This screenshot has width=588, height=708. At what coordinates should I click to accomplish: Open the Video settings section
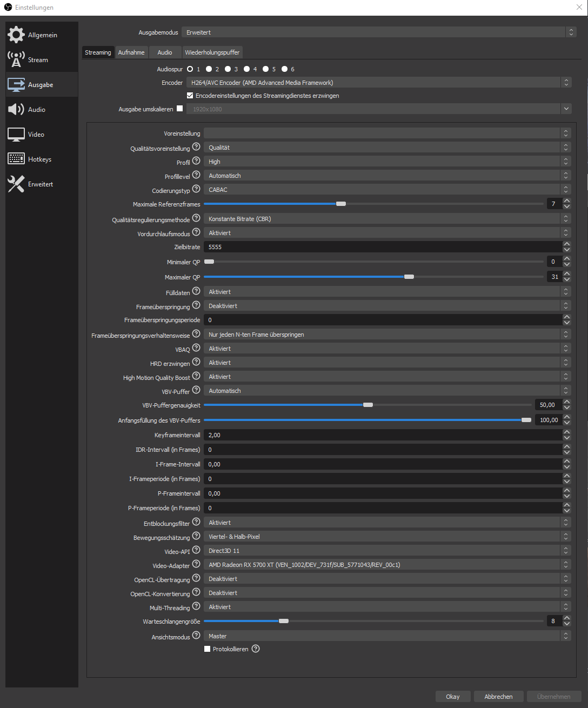pos(42,134)
